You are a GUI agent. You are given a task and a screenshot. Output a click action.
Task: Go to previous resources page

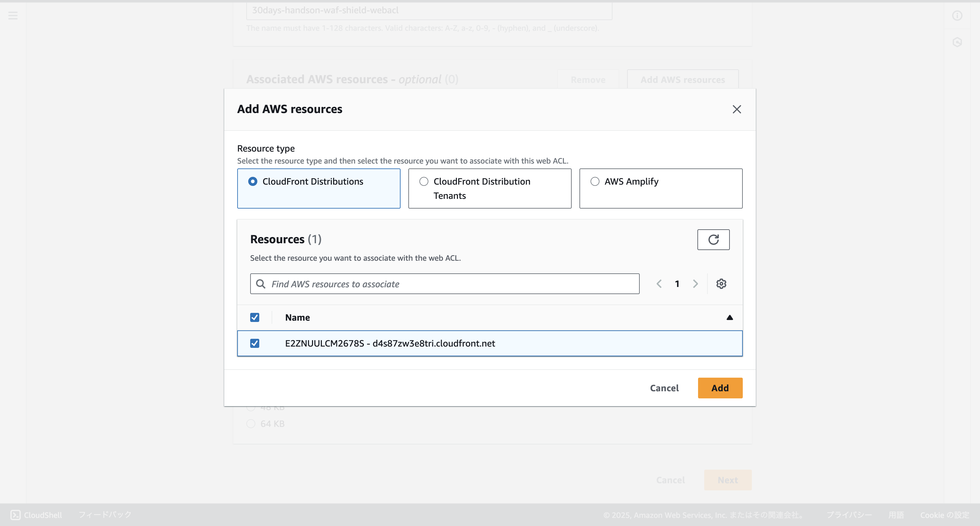(x=659, y=284)
